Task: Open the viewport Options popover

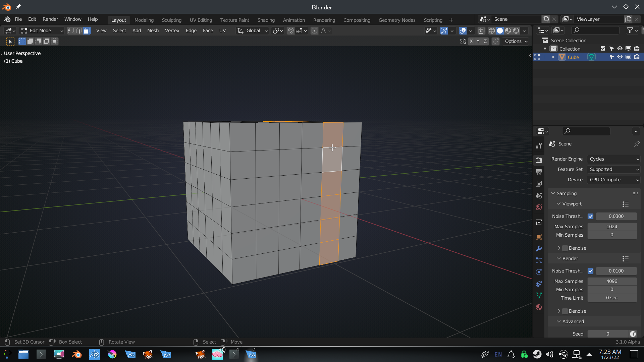Action: tap(516, 41)
